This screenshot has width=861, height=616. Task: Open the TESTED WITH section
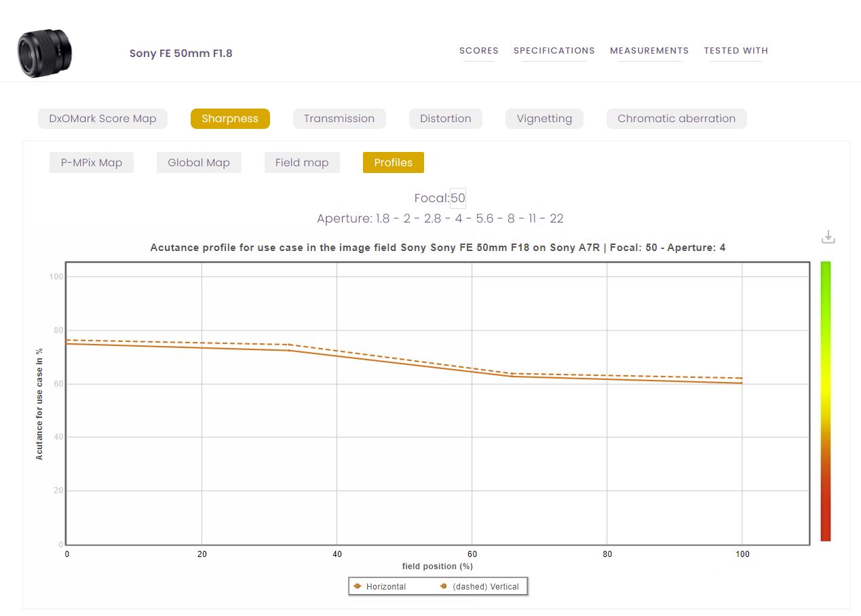tap(736, 51)
